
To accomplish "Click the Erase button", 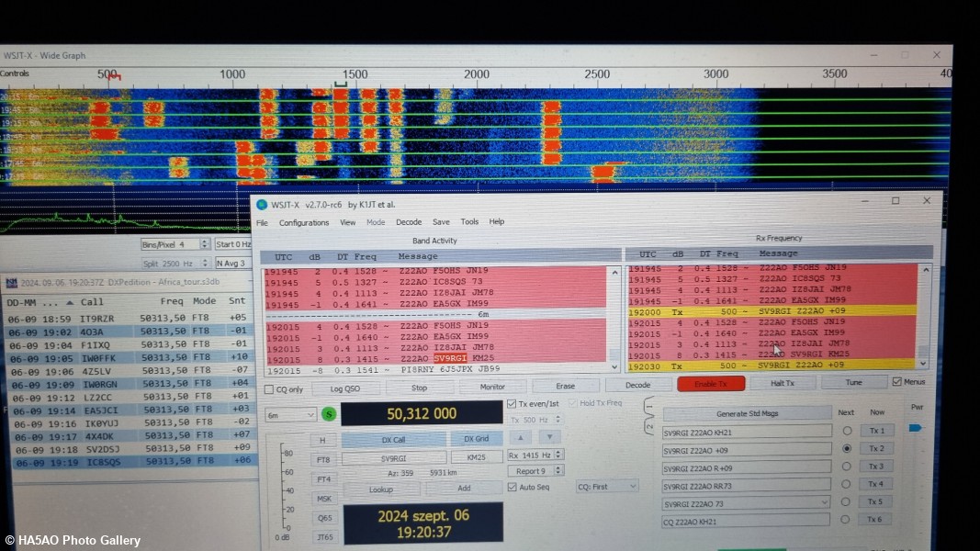I will coord(565,386).
